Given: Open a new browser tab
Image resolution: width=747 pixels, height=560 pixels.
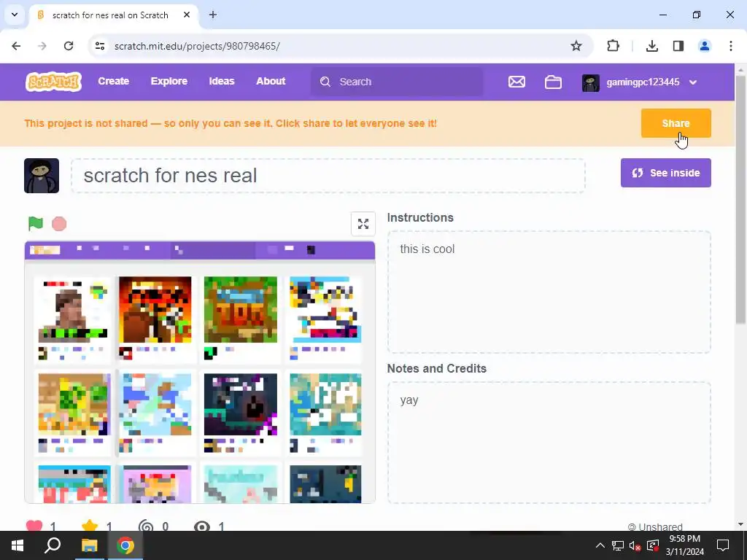Looking at the screenshot, I should pos(213,15).
